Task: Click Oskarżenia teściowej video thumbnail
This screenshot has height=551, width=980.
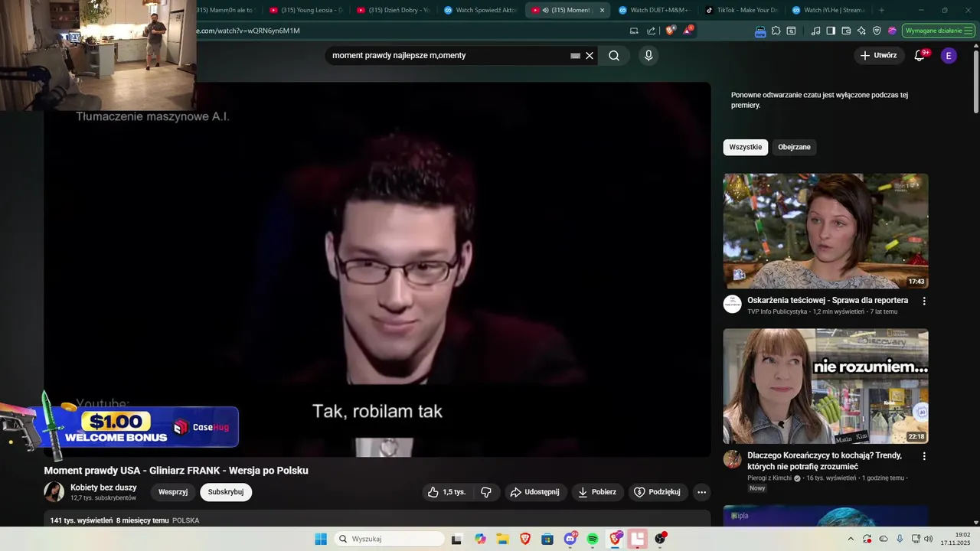Action: point(825,231)
